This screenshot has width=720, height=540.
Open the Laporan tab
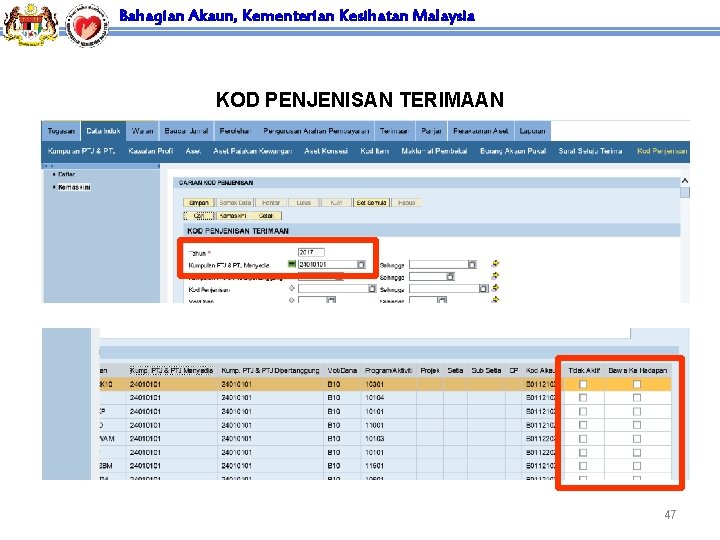point(532,131)
